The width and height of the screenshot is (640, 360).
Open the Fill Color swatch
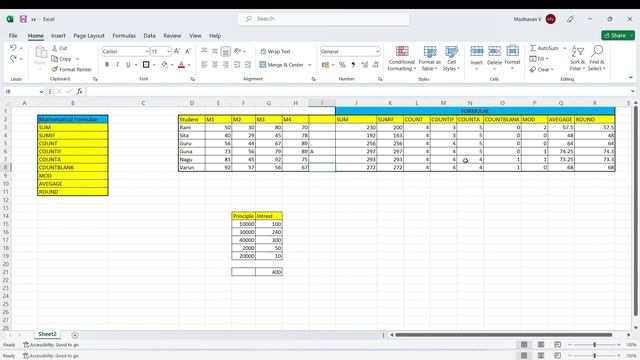pyautogui.click(x=164, y=64)
